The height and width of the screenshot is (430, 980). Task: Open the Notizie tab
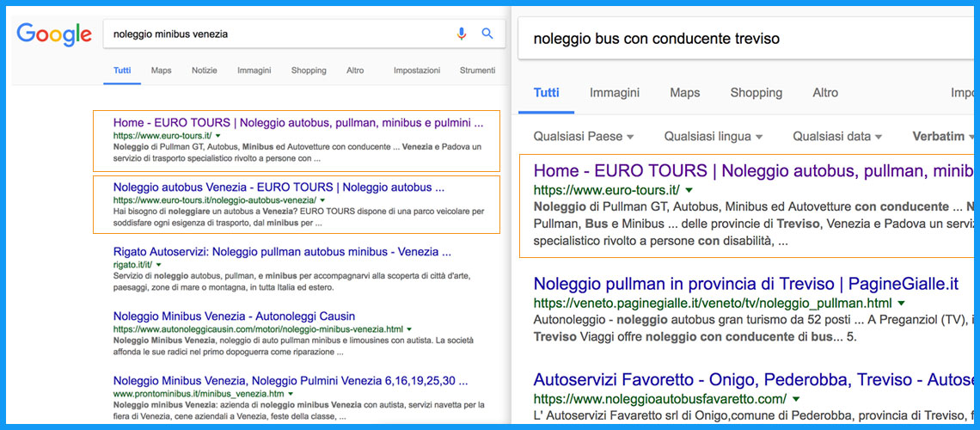coord(205,71)
